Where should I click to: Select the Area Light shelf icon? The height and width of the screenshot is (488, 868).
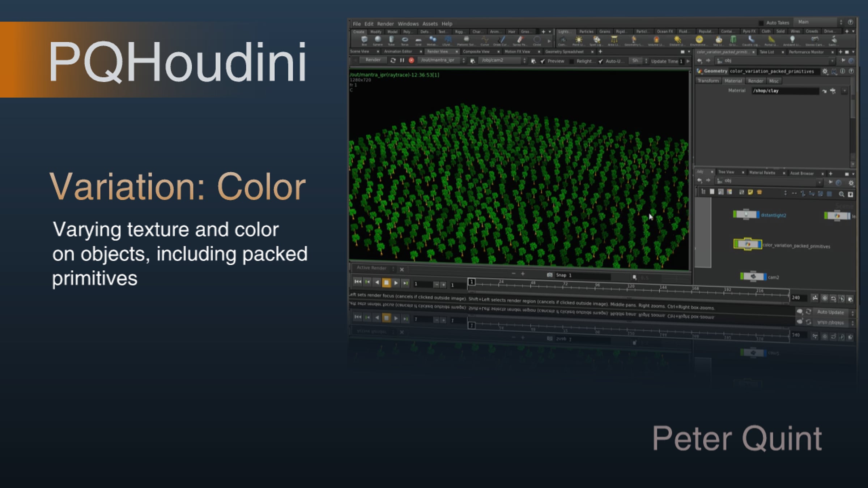pos(614,40)
